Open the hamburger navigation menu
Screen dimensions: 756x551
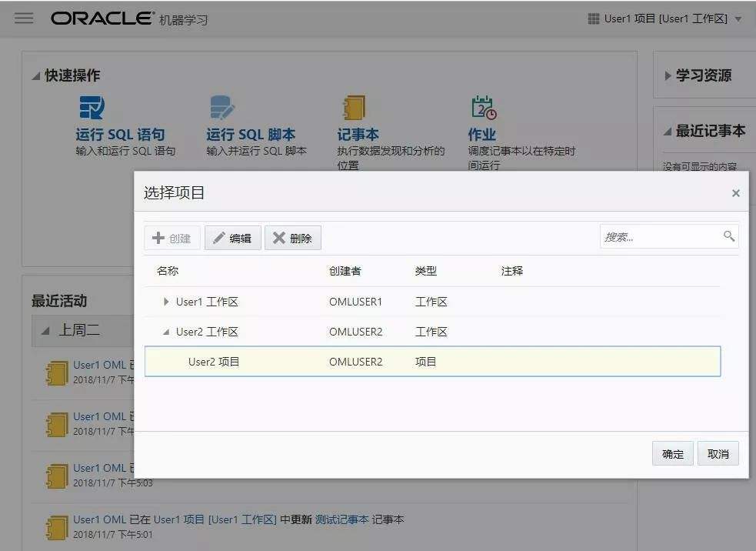(24, 18)
